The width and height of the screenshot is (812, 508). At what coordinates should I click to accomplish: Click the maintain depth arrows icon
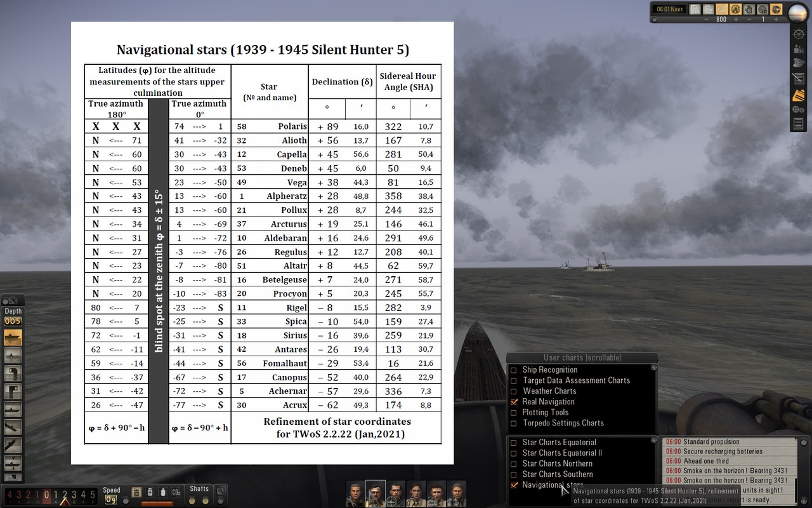click(x=13, y=462)
